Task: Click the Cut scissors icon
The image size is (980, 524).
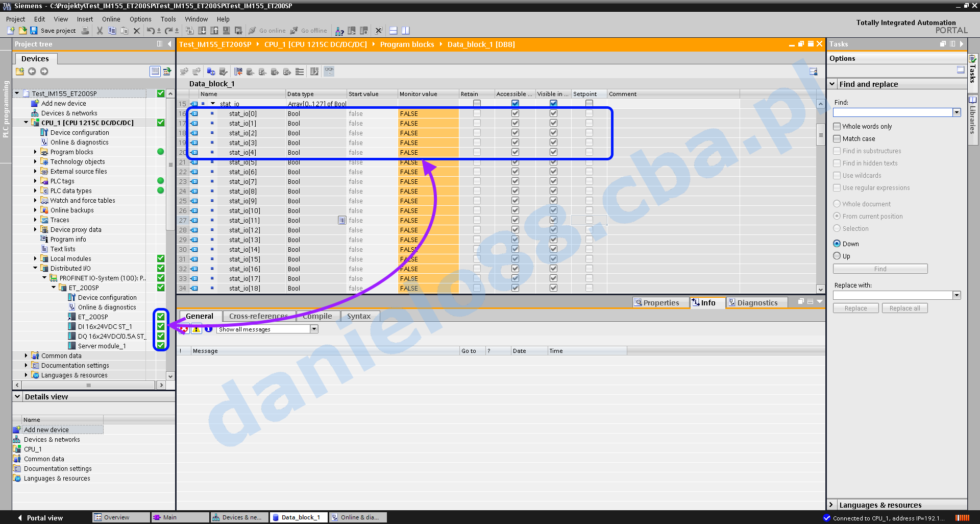Action: click(100, 31)
